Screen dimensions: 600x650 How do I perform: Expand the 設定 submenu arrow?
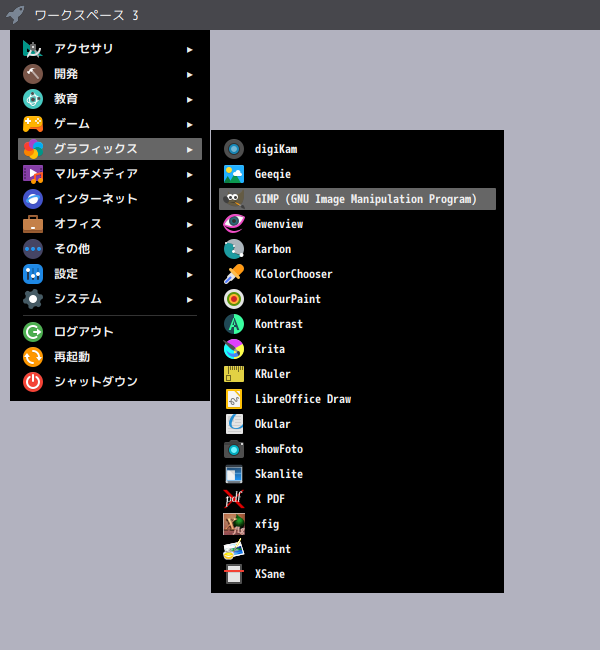pyautogui.click(x=189, y=274)
